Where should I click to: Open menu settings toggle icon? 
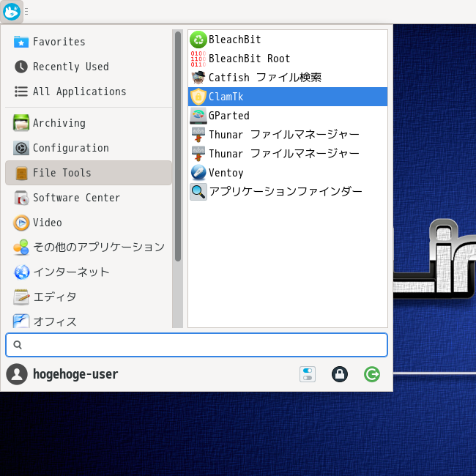pyautogui.click(x=308, y=374)
